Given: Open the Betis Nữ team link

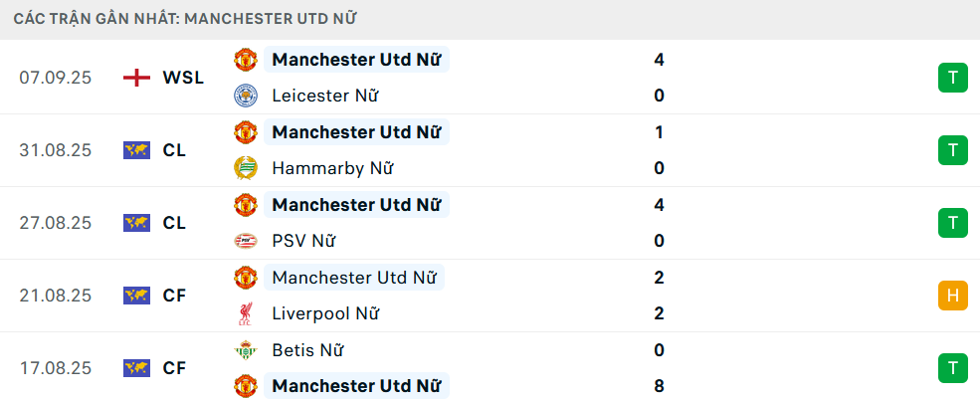Looking at the screenshot, I should point(307,350).
